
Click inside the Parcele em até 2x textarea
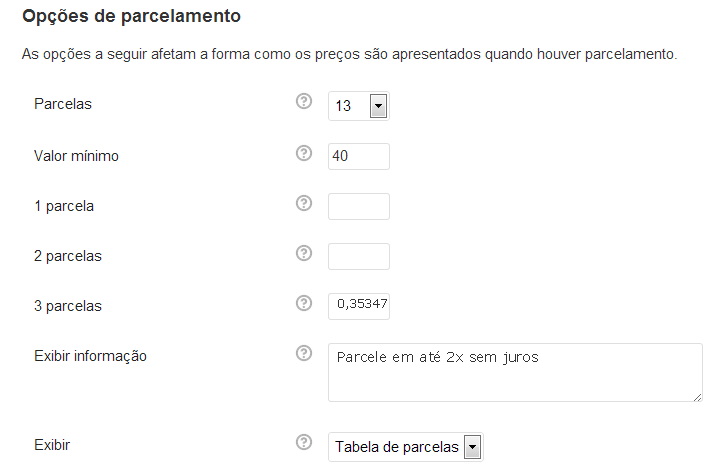(514, 372)
